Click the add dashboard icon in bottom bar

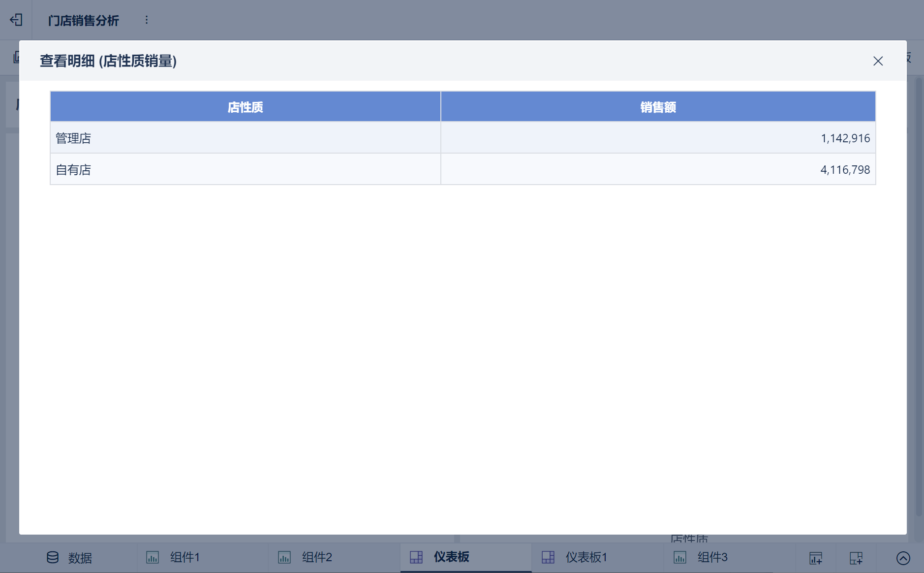(x=856, y=558)
